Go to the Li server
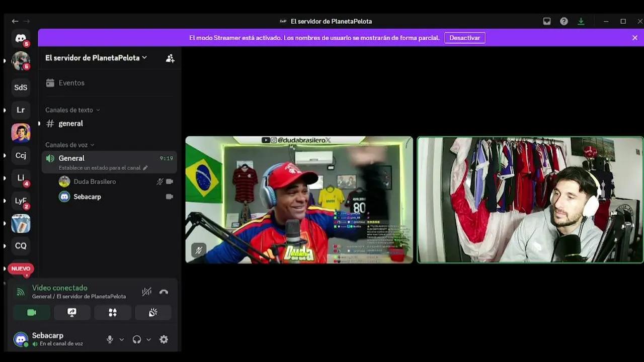The image size is (644, 362). pyautogui.click(x=21, y=178)
